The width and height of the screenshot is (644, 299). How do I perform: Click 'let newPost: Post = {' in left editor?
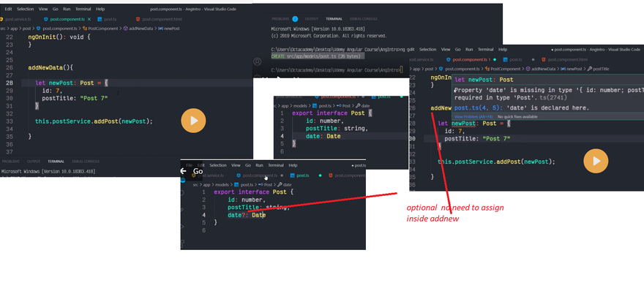click(x=72, y=83)
